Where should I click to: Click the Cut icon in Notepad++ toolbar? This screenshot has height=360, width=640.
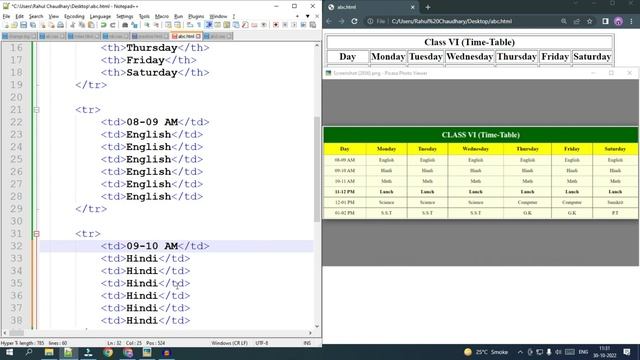click(x=72, y=25)
